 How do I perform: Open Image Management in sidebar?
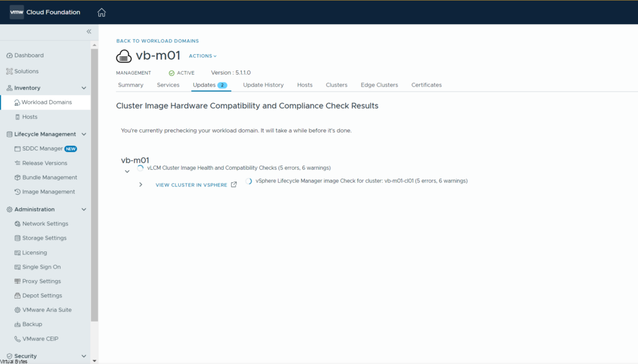pyautogui.click(x=49, y=192)
